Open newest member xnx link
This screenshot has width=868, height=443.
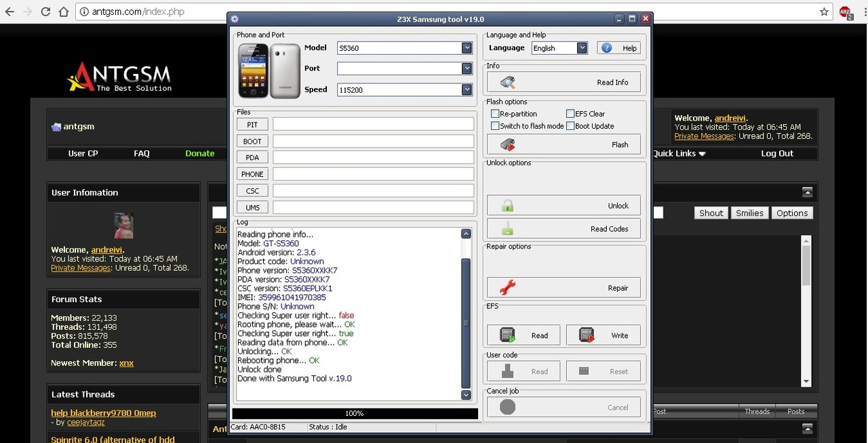click(126, 363)
